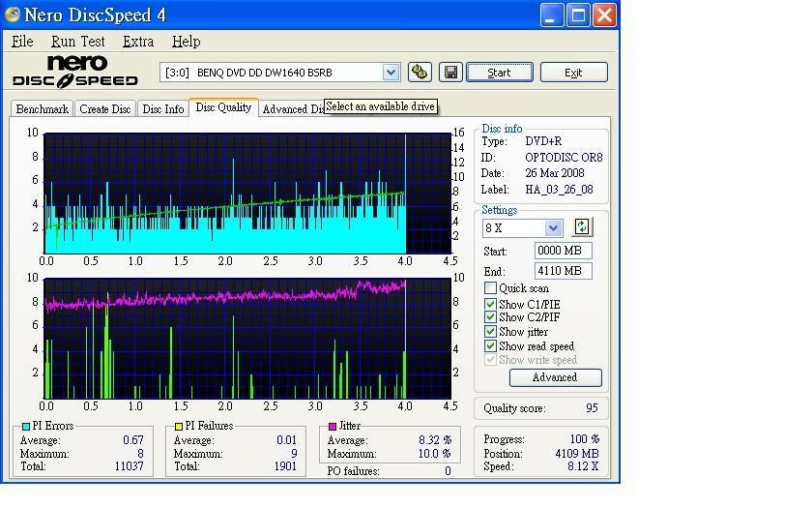Click the disc label HA_03_26_08
The height and width of the screenshot is (508, 812).
(560, 190)
